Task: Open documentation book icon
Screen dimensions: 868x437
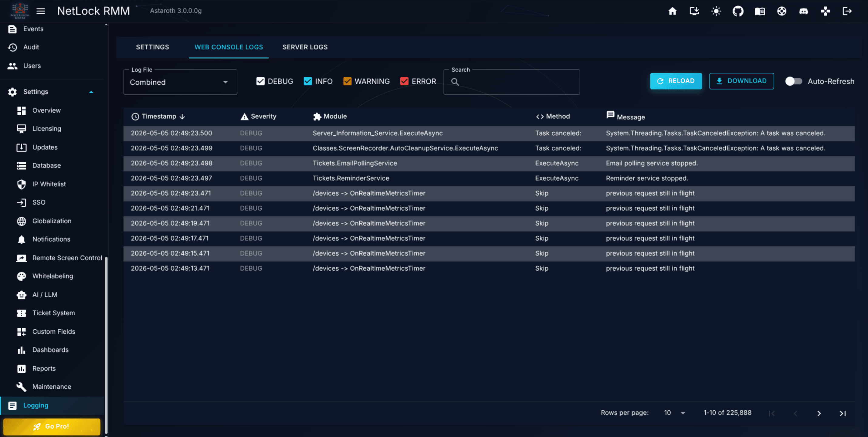Action: pos(759,11)
